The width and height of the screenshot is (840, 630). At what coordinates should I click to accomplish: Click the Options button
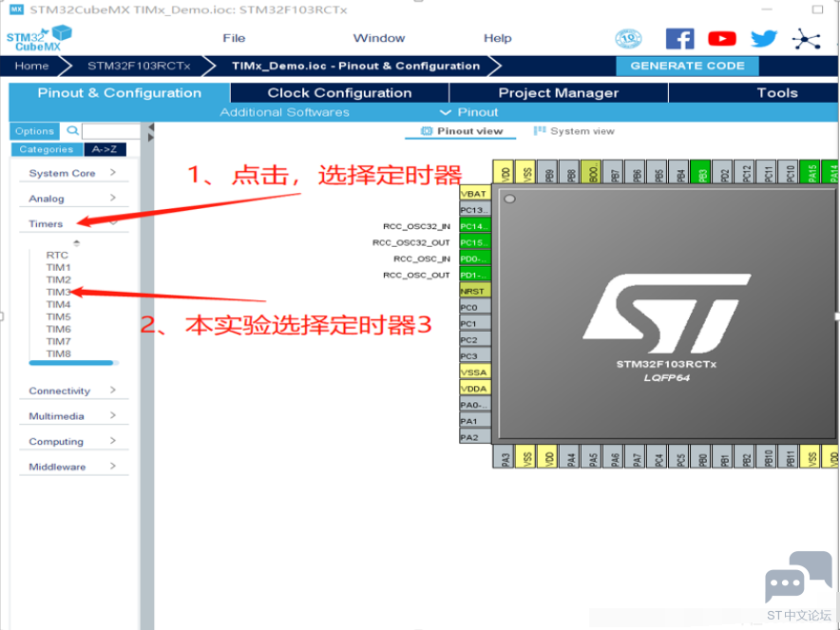tap(34, 131)
